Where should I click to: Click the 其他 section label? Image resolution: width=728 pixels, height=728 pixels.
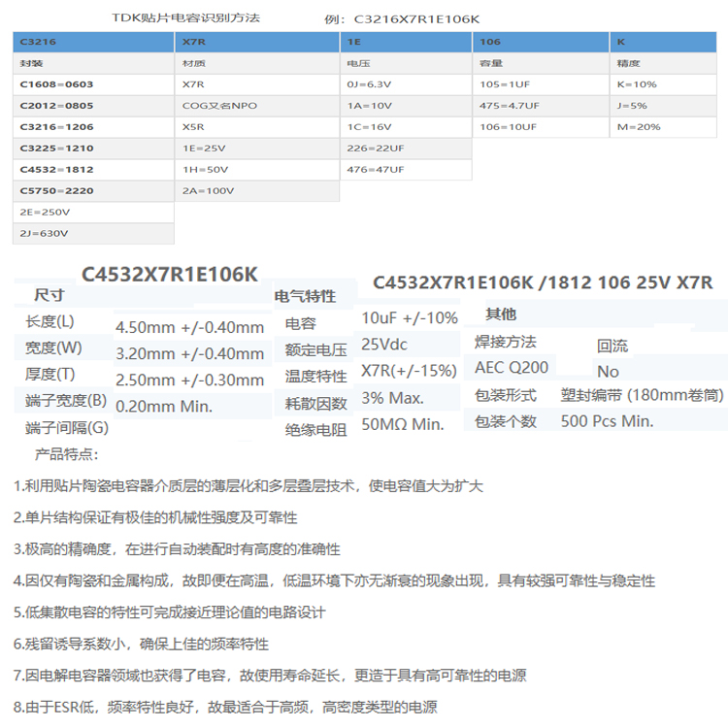point(501,314)
